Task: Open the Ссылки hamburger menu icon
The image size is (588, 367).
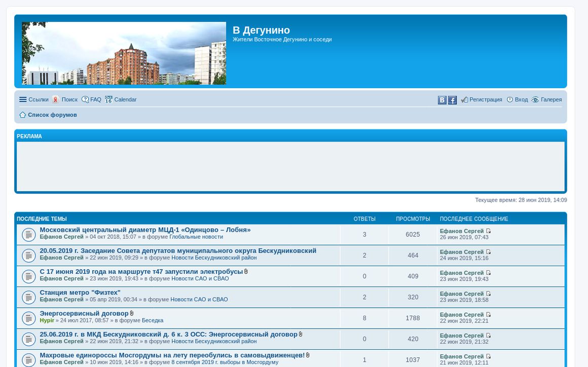Action: click(x=23, y=99)
